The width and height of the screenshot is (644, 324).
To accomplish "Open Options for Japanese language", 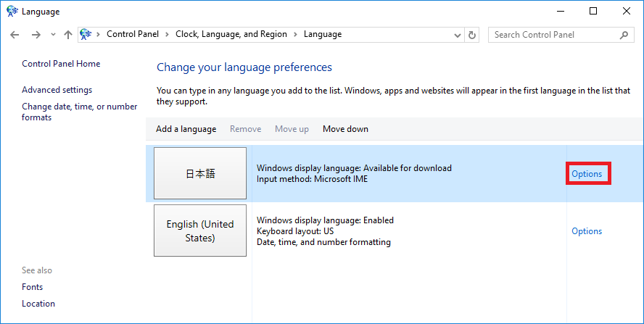I will click(x=587, y=174).
